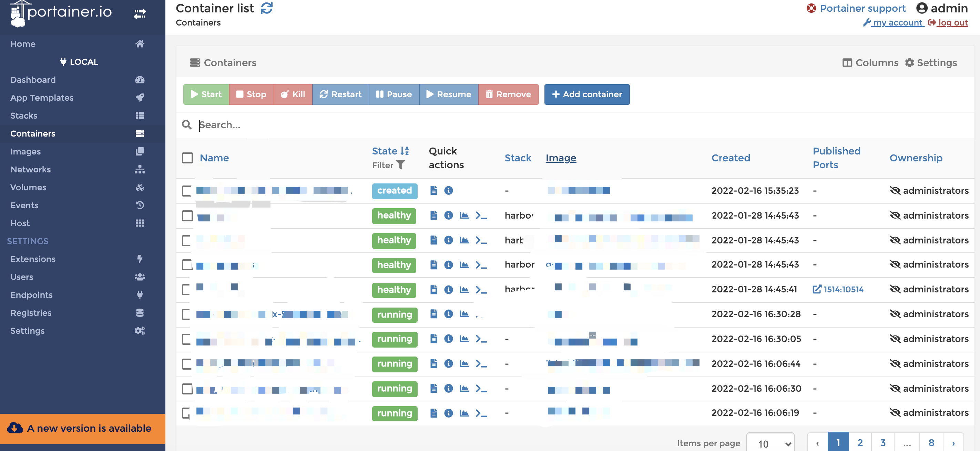Open the Images section in the sidebar

(25, 151)
